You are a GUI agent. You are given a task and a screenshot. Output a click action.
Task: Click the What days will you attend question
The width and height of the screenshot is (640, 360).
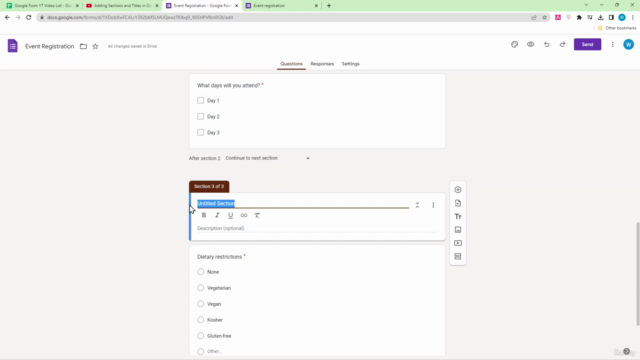pos(229,85)
